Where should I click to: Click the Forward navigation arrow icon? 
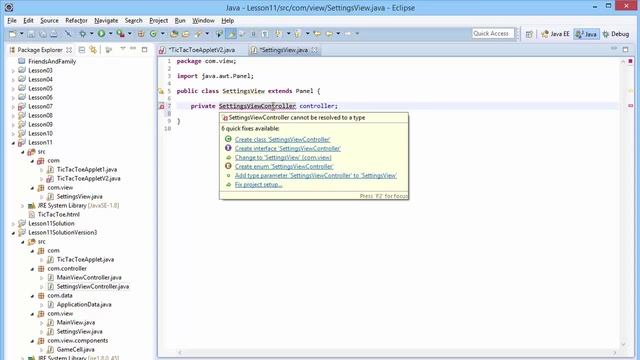348,34
